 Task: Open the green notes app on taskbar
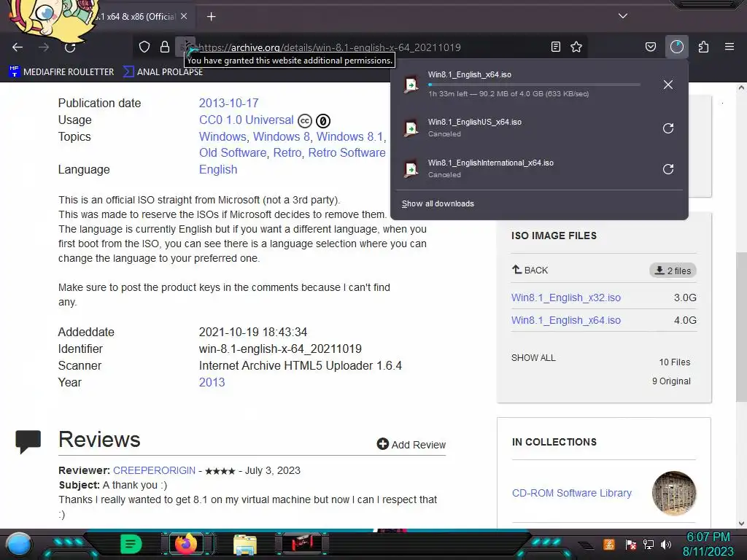(x=131, y=544)
